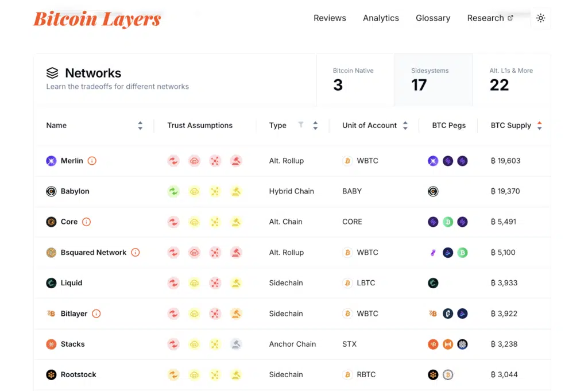Click the 'RBTC' unit of account

pyautogui.click(x=366, y=374)
